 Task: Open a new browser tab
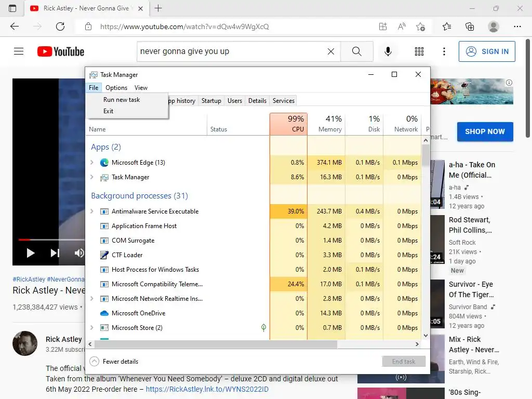click(x=158, y=8)
